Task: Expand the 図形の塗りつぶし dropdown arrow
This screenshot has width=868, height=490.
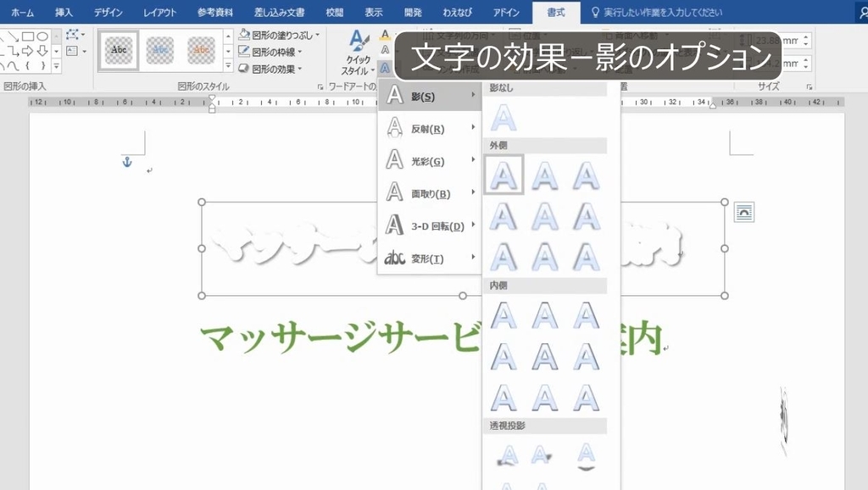Action: click(318, 35)
